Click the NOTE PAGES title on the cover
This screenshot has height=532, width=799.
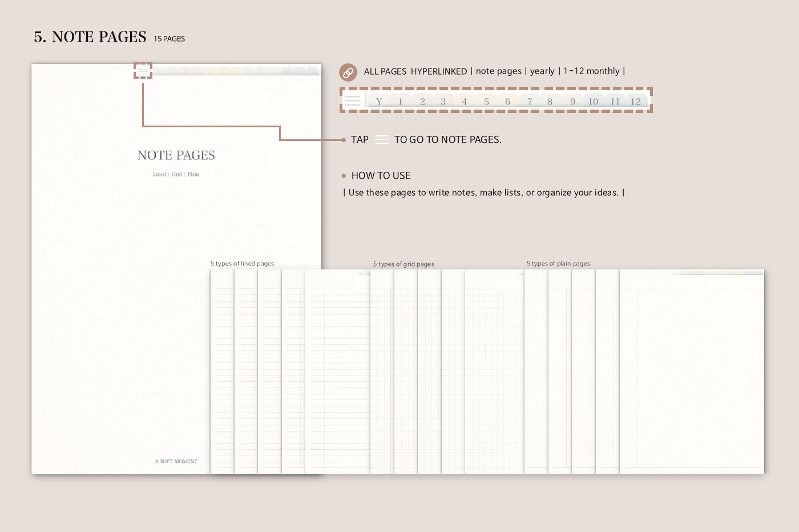[176, 155]
